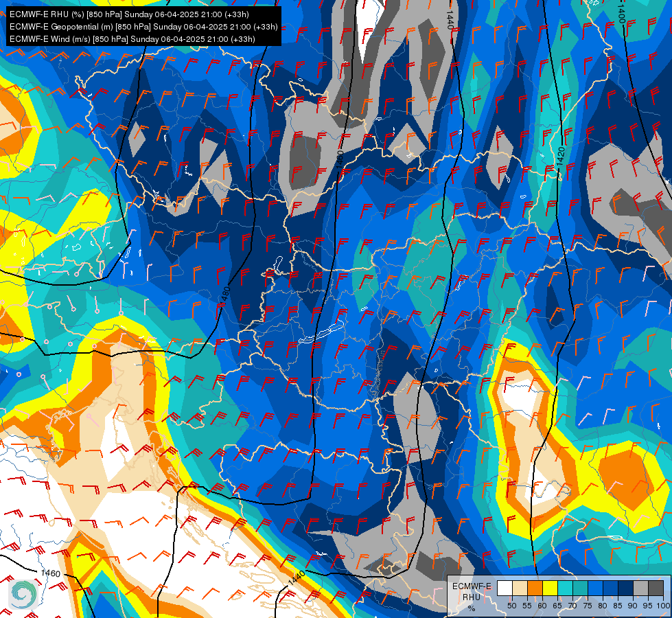Click the legend tick value 90
The image size is (672, 618).
pyautogui.click(x=633, y=606)
